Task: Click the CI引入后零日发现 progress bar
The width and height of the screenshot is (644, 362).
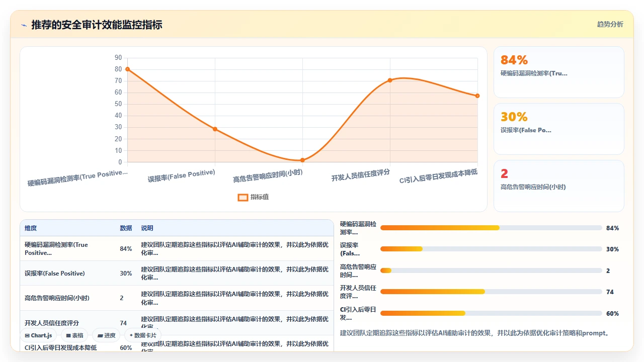Action: [x=491, y=313]
